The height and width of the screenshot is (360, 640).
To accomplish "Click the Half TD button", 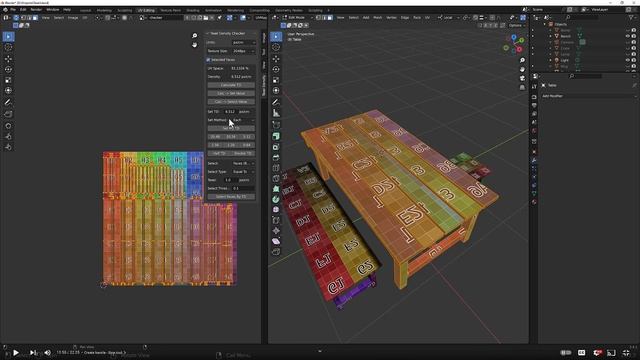I will pos(219,153).
